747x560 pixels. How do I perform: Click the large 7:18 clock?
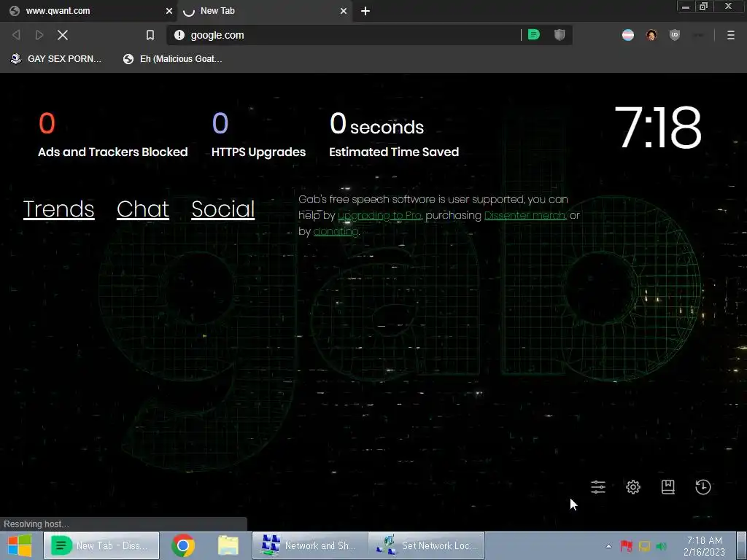coord(659,127)
